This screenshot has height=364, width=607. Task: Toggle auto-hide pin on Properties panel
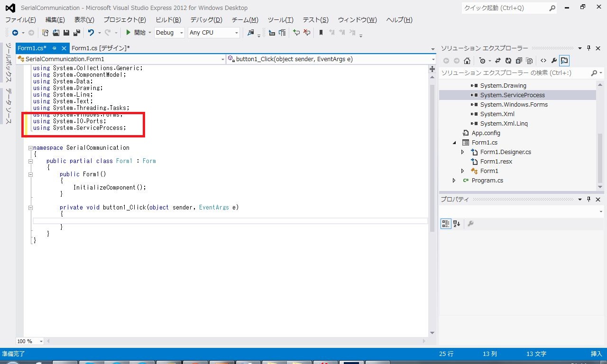pyautogui.click(x=589, y=200)
